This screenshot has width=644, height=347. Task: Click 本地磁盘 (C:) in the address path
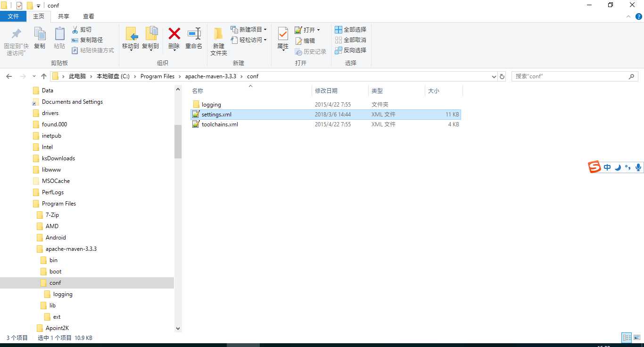113,76
